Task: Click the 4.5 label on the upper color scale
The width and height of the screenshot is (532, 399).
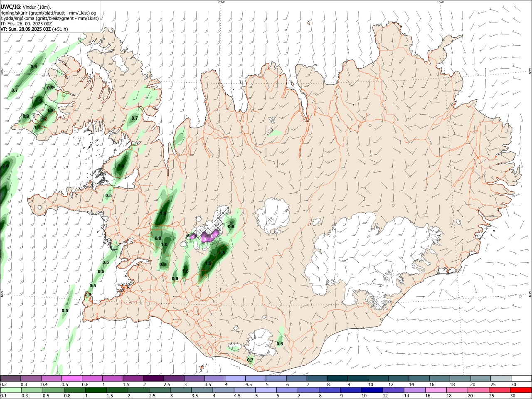Action: [x=249, y=384]
